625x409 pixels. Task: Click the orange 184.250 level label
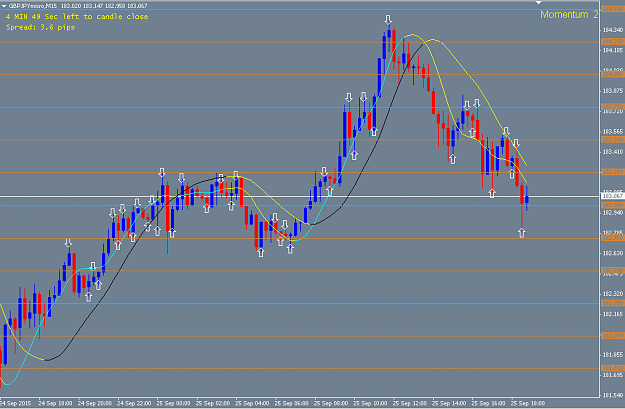click(613, 41)
